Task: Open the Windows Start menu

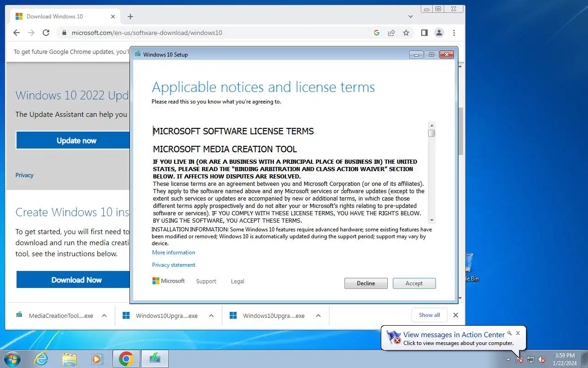Action: [12, 359]
